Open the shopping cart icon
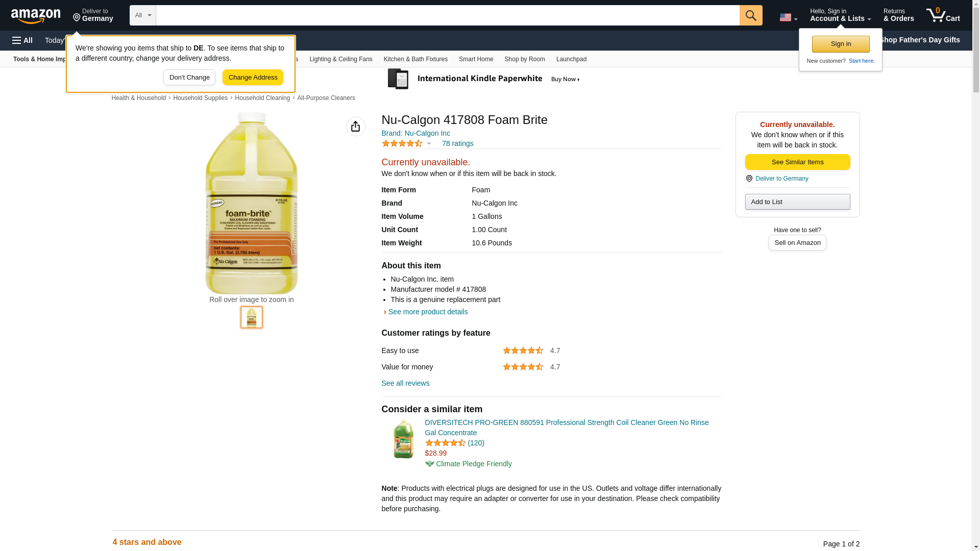 [943, 15]
